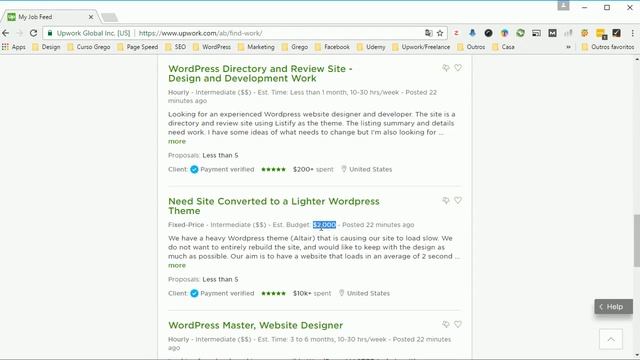Expand 'more' in the Directory and Review job description

[x=177, y=141]
